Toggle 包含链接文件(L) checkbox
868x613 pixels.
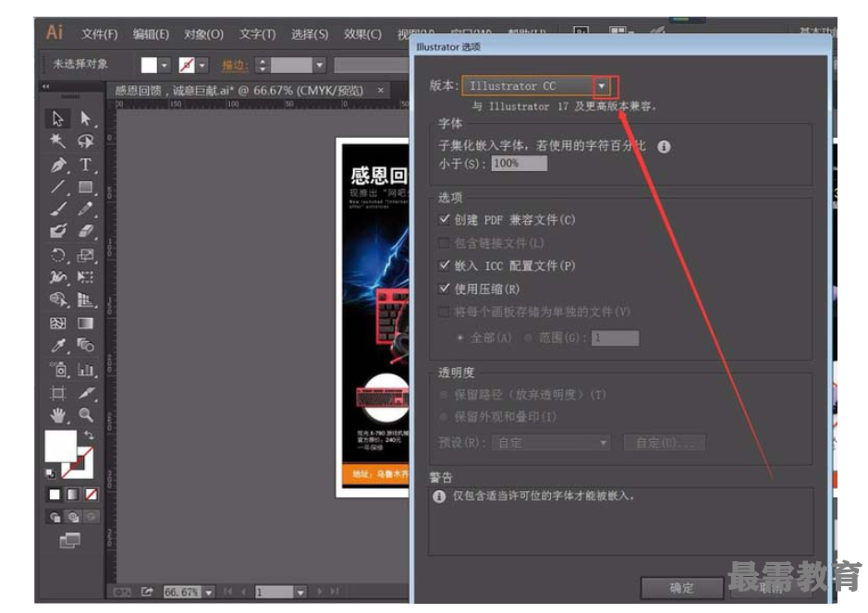click(444, 242)
